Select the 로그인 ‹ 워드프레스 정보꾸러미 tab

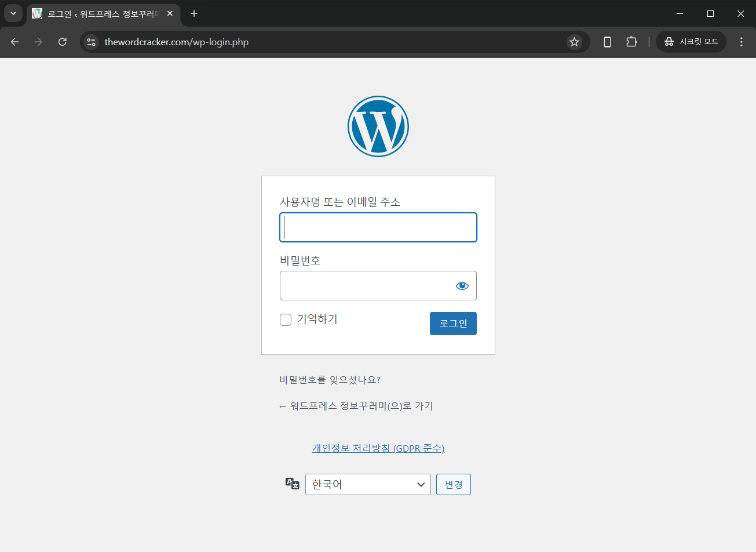tap(104, 13)
